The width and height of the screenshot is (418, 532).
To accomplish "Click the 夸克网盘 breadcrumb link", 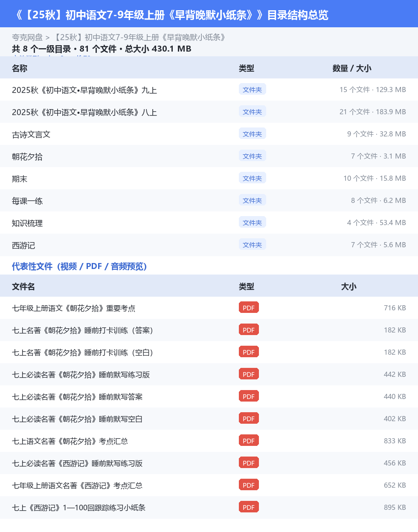I will 27,38.
